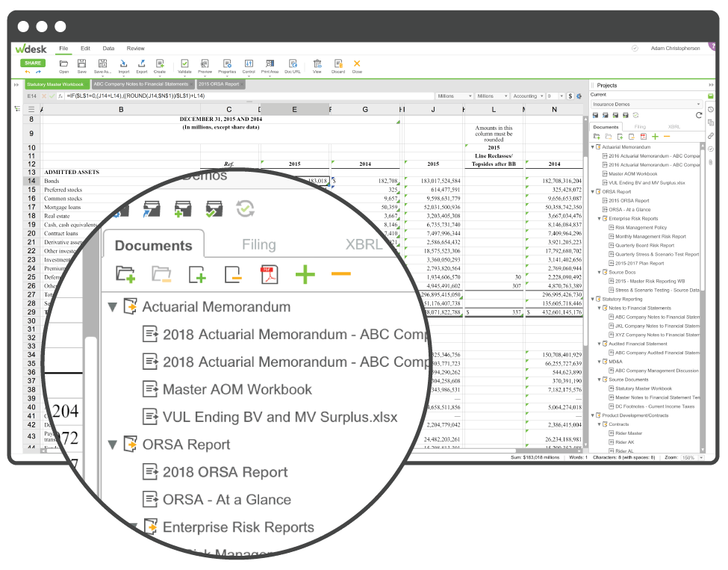Click the fx function icon

tap(60, 96)
